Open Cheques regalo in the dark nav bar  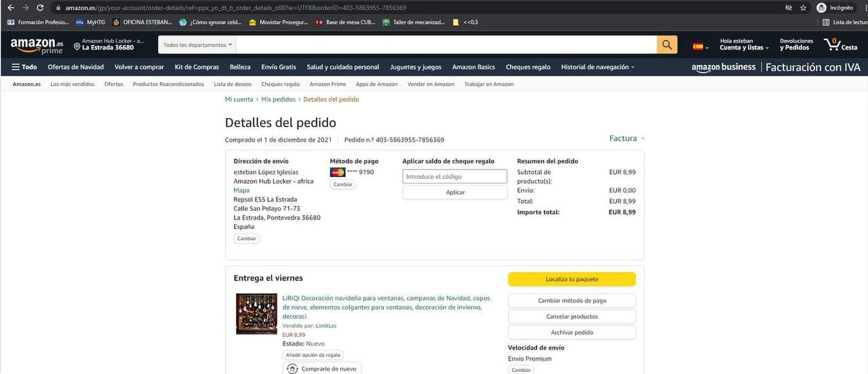(528, 67)
